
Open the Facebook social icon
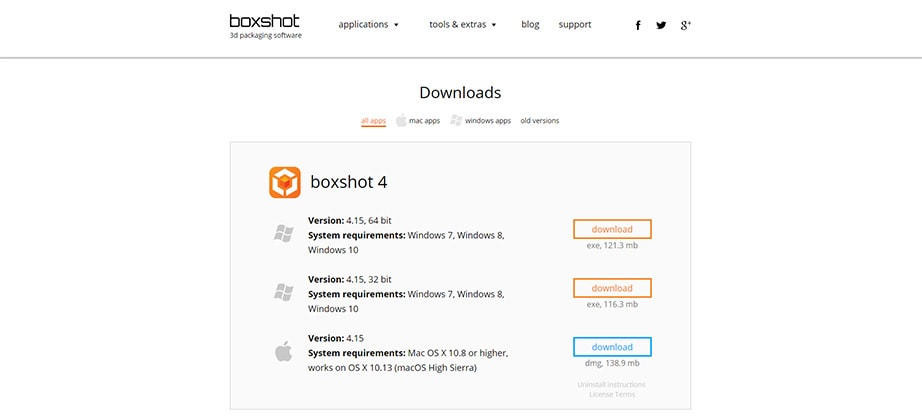638,25
